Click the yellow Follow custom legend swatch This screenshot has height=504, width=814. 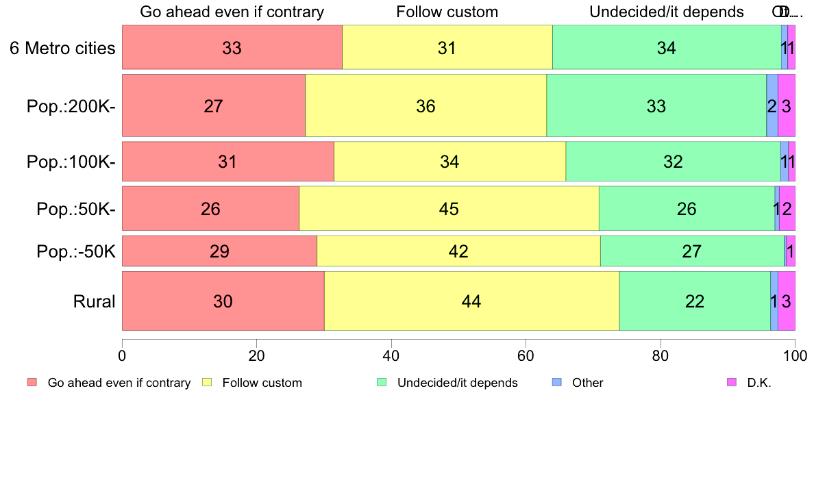pyautogui.click(x=206, y=382)
